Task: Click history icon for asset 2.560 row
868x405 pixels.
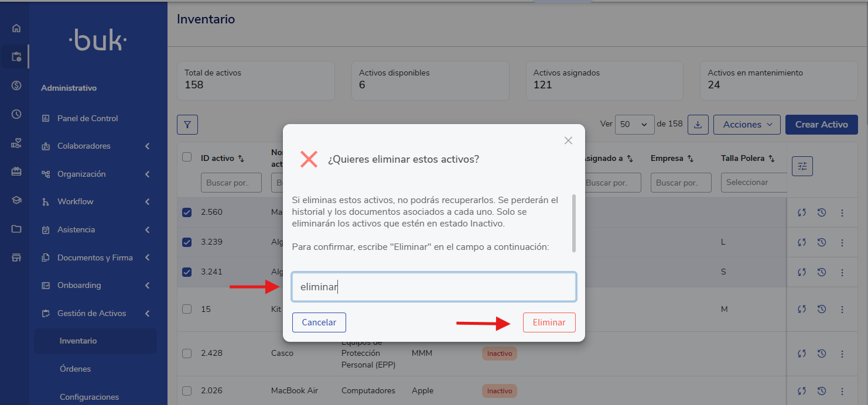Action: point(821,212)
